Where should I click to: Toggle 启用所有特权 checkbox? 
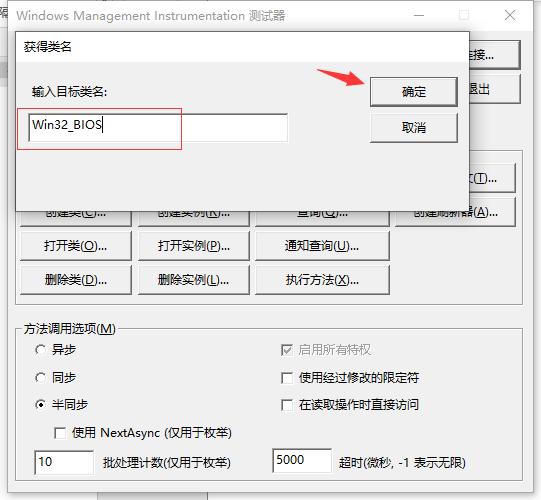point(287,350)
